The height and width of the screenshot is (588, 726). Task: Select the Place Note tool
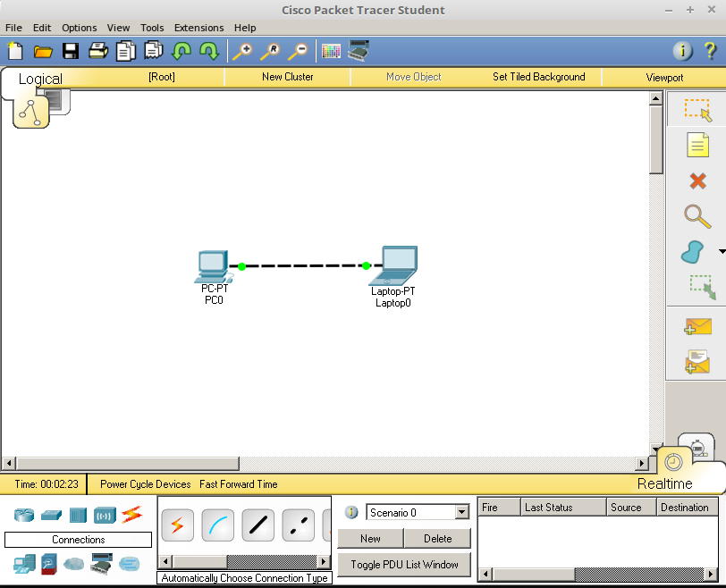[697, 145]
